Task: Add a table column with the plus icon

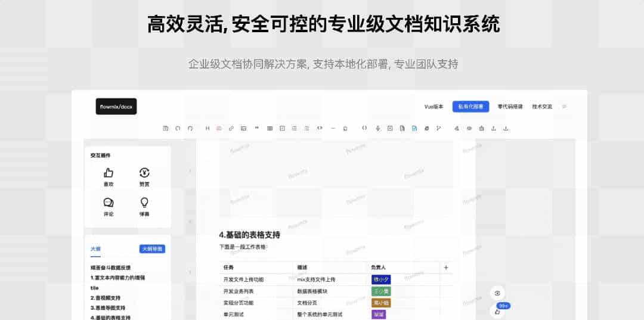Action: pos(446,268)
